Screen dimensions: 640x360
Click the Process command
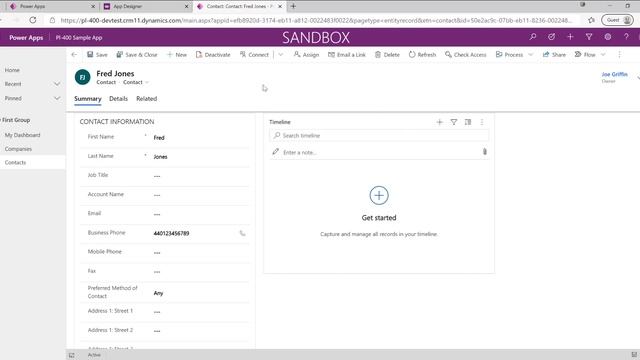(509, 54)
